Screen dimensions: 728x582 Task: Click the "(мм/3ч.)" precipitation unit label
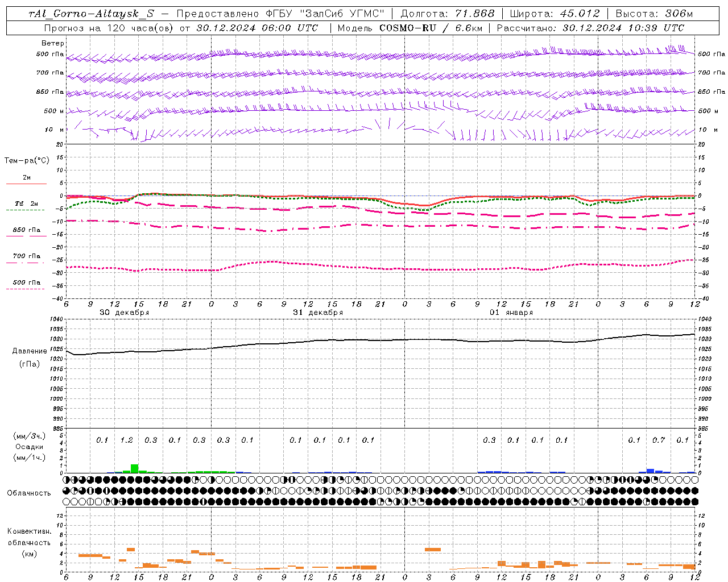click(29, 436)
